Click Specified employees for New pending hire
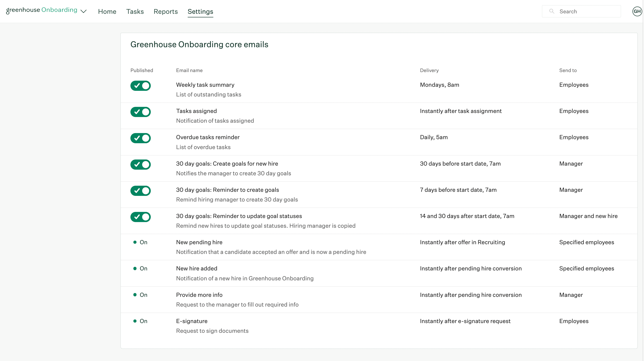The width and height of the screenshot is (644, 361). 586,242
